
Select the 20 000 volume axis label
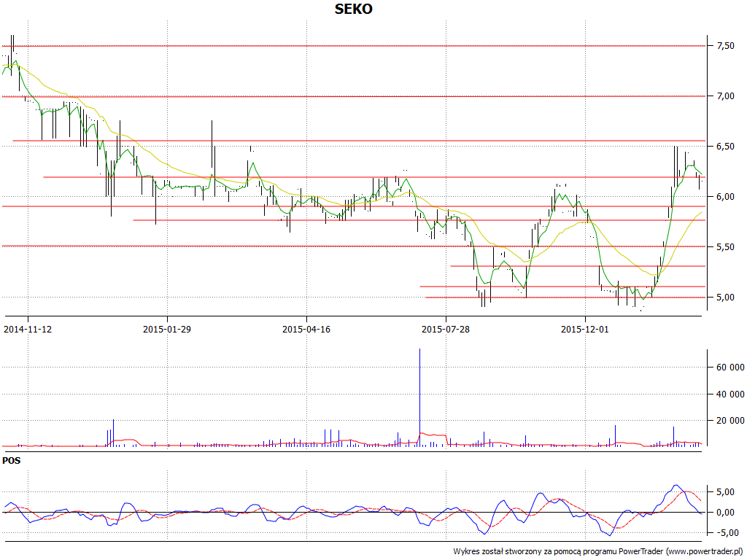point(730,421)
